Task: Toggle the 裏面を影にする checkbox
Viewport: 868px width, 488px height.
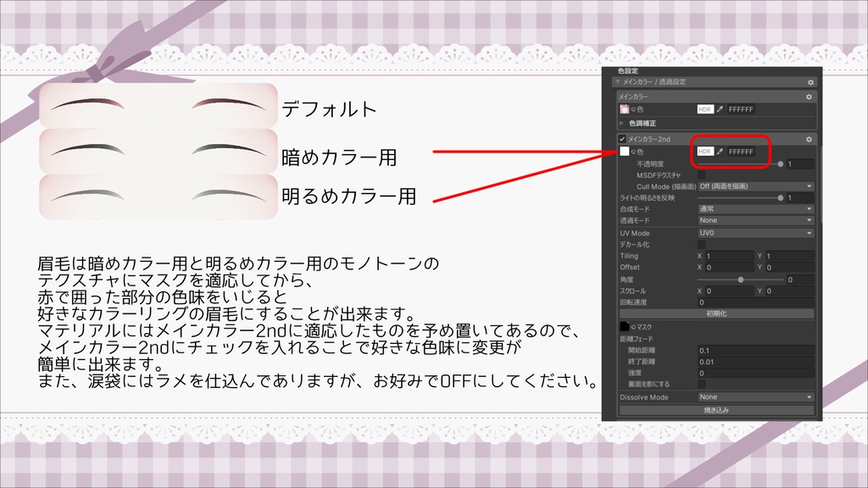Action: (x=703, y=383)
